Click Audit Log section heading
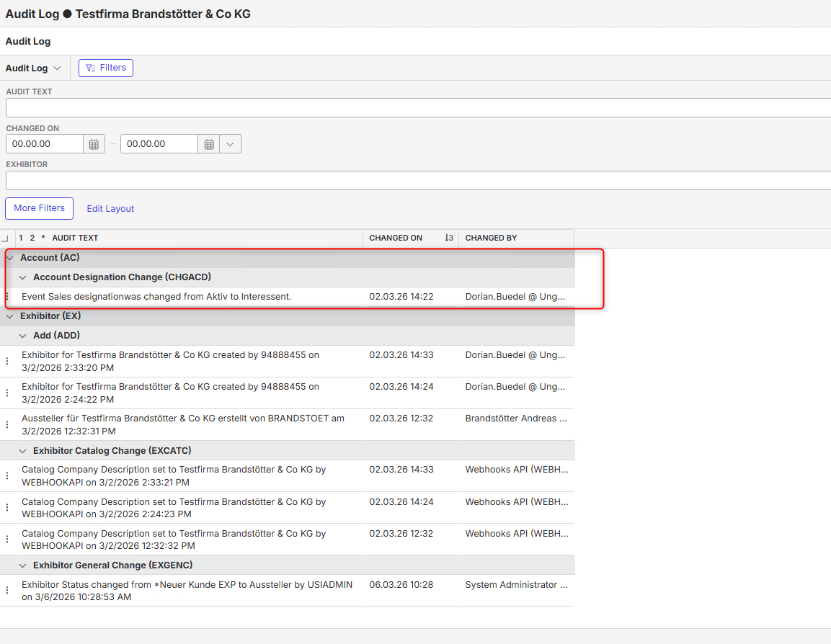The image size is (831, 644). [x=28, y=41]
